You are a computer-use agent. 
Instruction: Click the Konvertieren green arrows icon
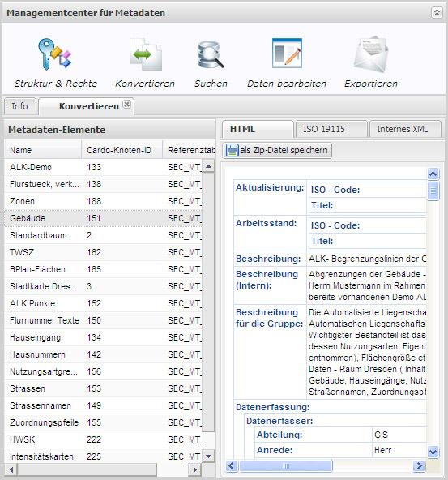tap(145, 54)
